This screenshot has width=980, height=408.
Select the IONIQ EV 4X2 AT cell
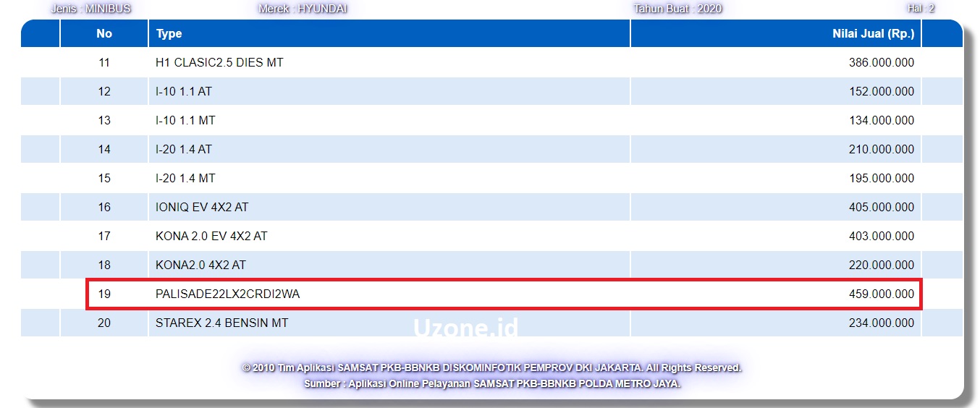tap(389, 208)
